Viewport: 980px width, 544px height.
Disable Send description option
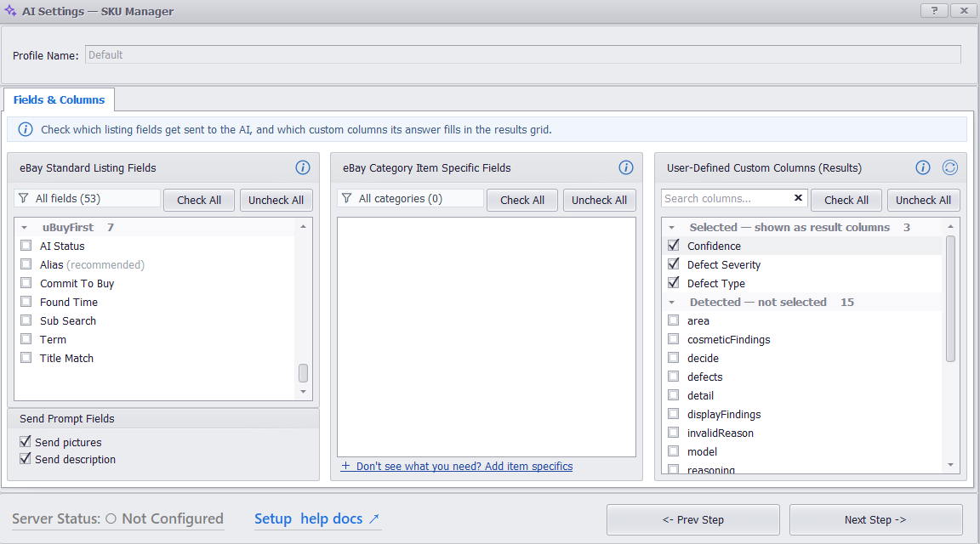(26, 458)
